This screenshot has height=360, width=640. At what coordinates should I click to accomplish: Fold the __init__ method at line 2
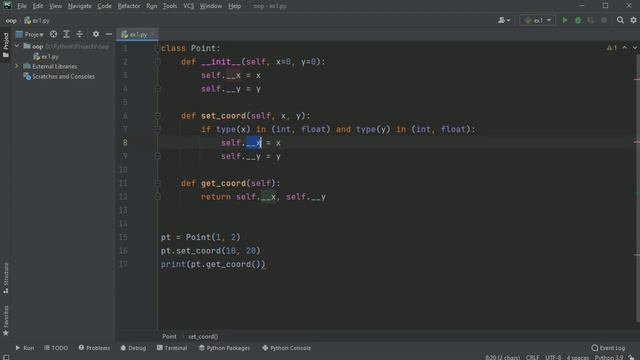pyautogui.click(x=158, y=62)
